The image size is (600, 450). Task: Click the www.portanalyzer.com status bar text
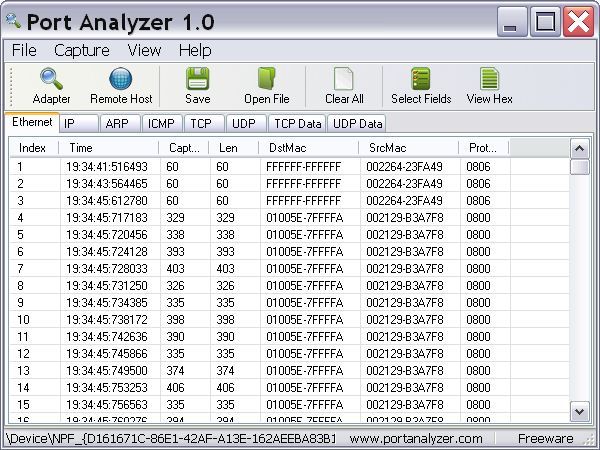pyautogui.click(x=416, y=439)
